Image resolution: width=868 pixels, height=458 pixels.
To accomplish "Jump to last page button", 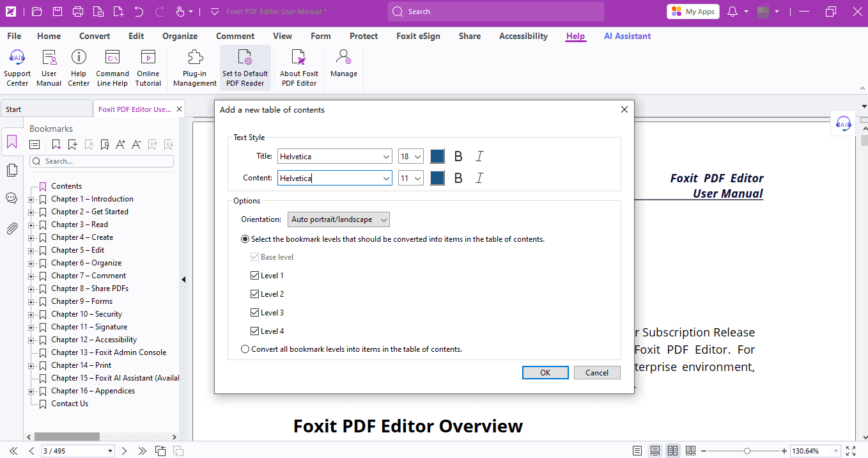I will pos(143,451).
